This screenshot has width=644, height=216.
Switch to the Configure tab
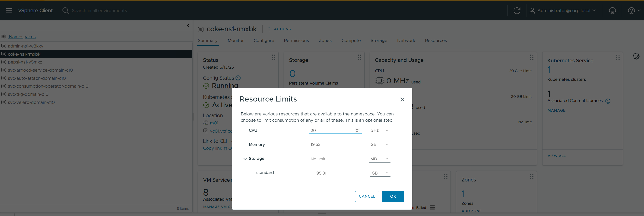click(x=263, y=41)
